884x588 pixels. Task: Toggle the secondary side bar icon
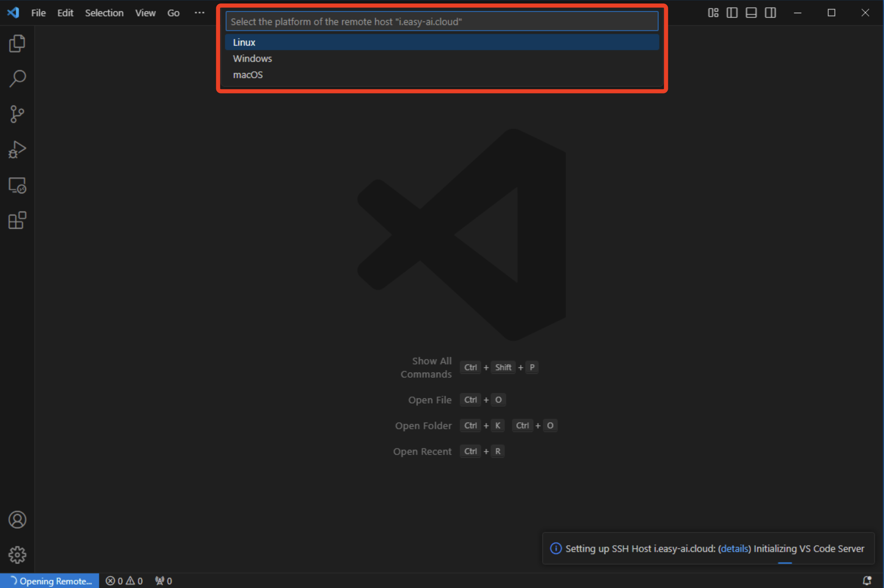click(770, 13)
